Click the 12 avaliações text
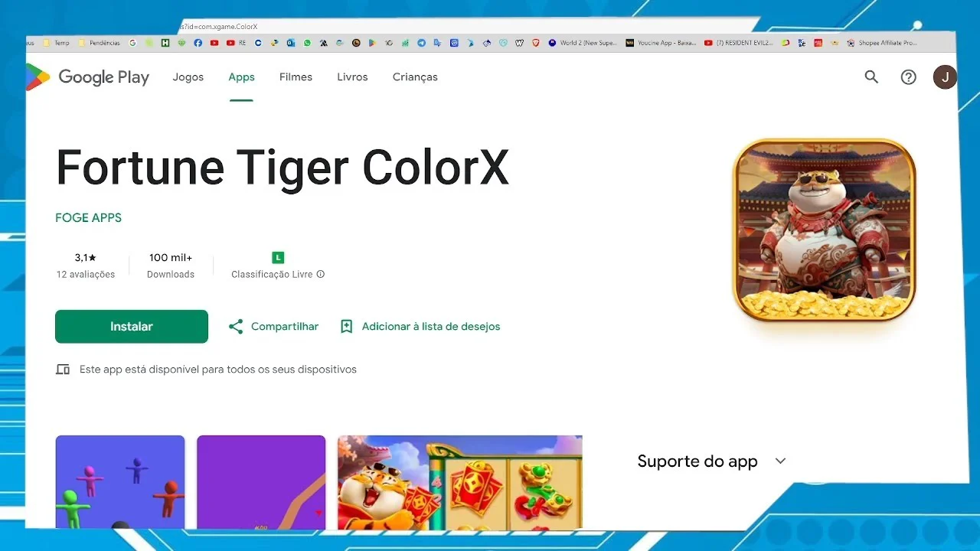 [86, 274]
